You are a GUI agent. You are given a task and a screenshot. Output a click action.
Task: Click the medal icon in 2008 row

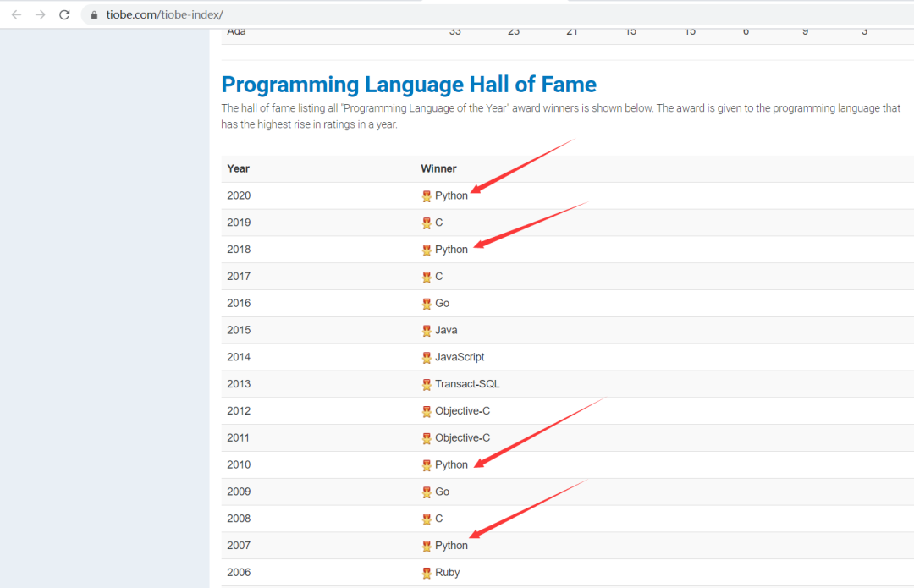427,519
